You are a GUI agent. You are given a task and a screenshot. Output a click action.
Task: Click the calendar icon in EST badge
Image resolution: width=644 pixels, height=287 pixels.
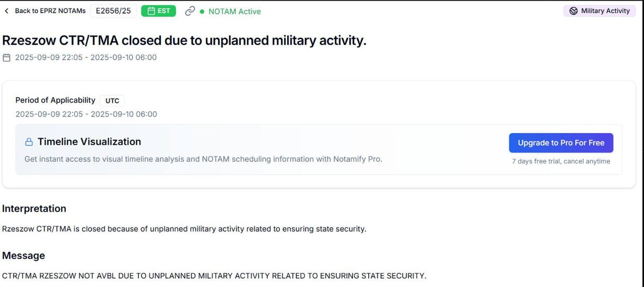(151, 11)
